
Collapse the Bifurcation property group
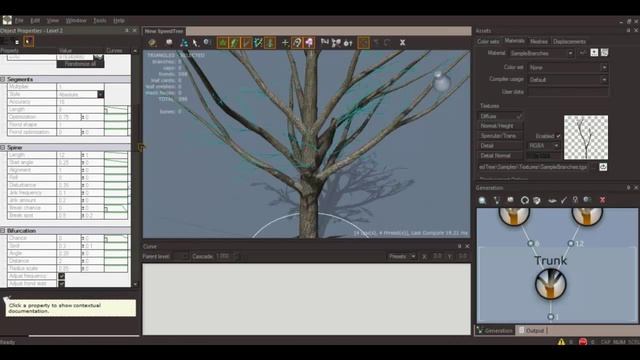[3, 231]
